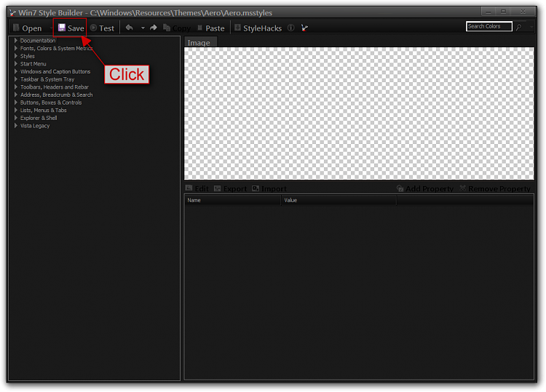Save the current style

click(x=71, y=28)
